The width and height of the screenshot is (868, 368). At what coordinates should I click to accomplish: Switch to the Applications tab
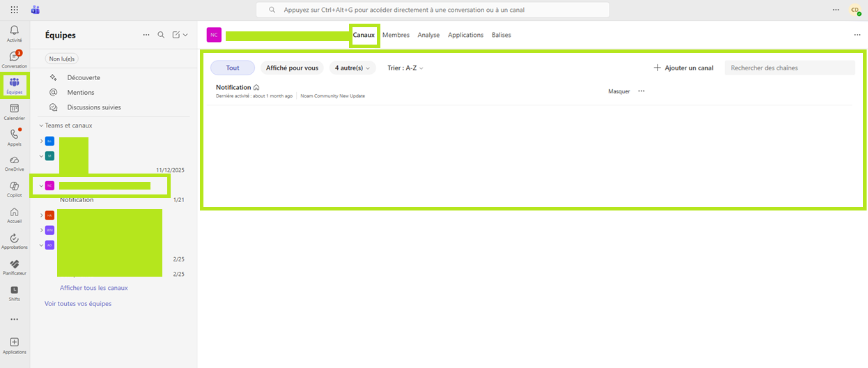click(x=465, y=35)
